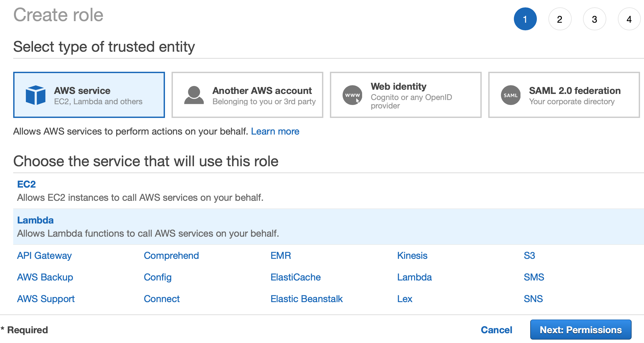Select SMS from the service grid
644x343 pixels.
pyautogui.click(x=534, y=277)
